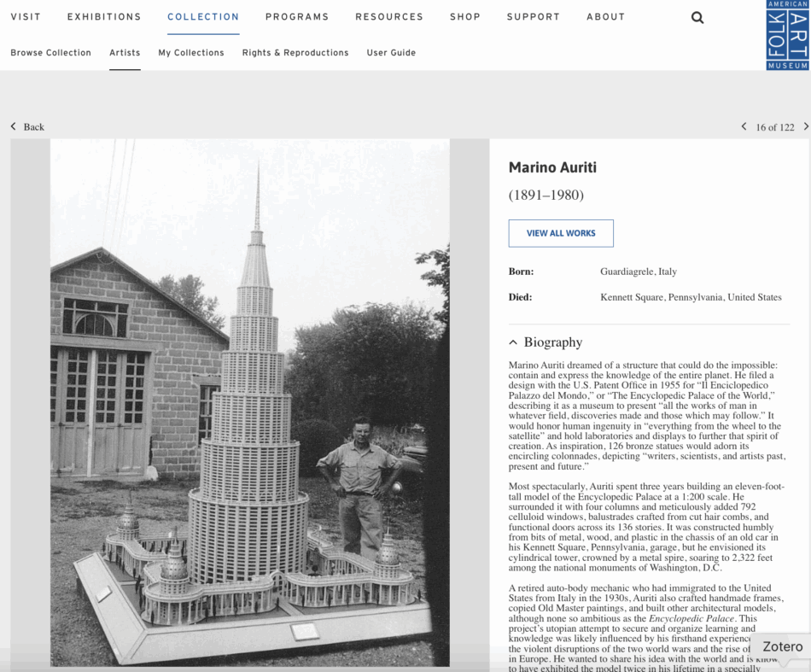Open the Programs menu
The height and width of the screenshot is (672, 811).
coord(297,17)
